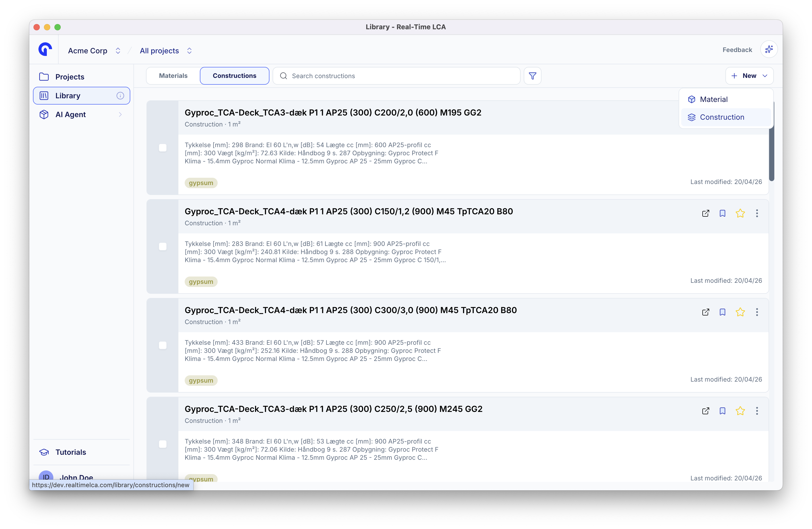Click the gypsum tag on TCA4-dæk C150/1,2
Viewport: 812px width, 529px height.
coord(201,281)
